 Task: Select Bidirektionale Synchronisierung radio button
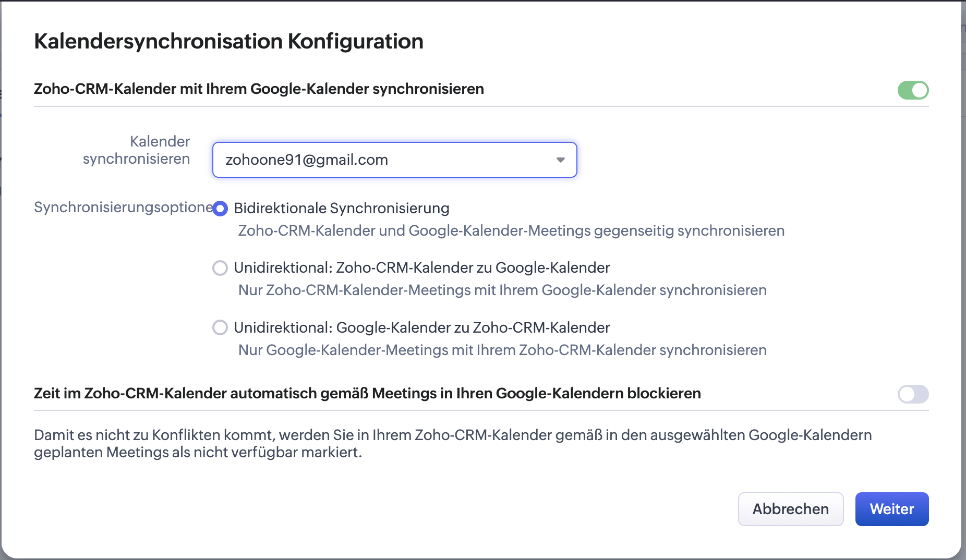click(x=220, y=209)
